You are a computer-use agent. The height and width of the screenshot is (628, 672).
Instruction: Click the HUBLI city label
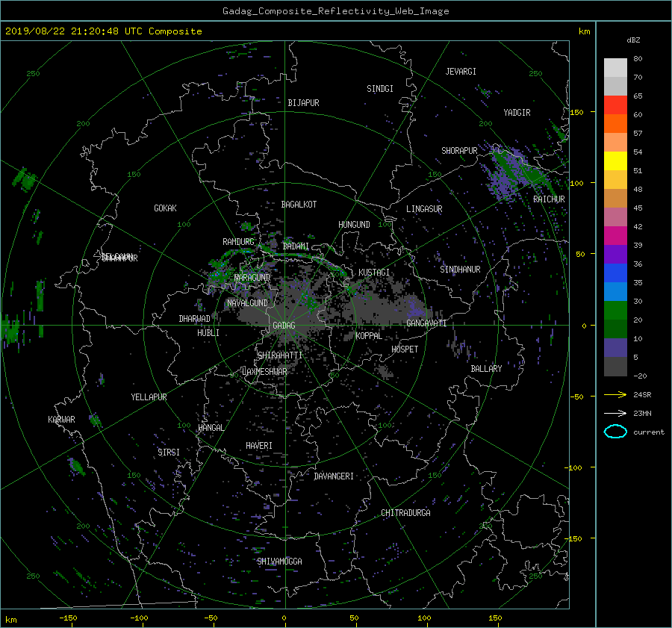coord(208,333)
